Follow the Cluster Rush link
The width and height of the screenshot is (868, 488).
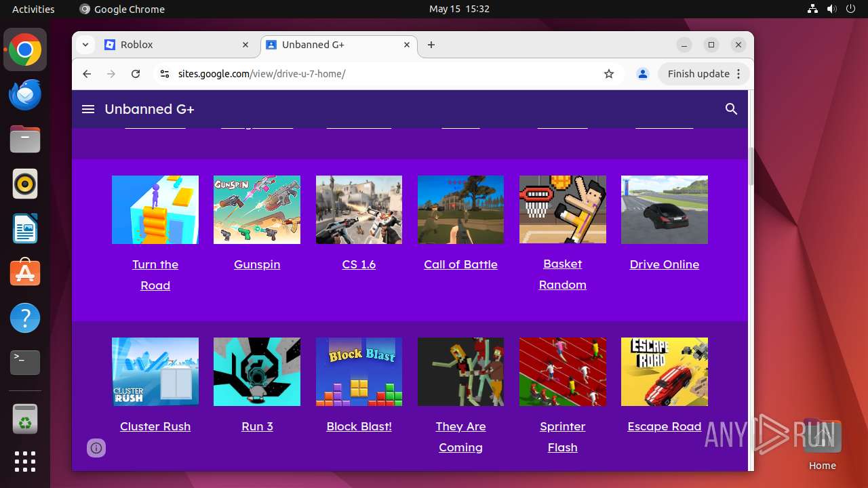click(x=155, y=426)
